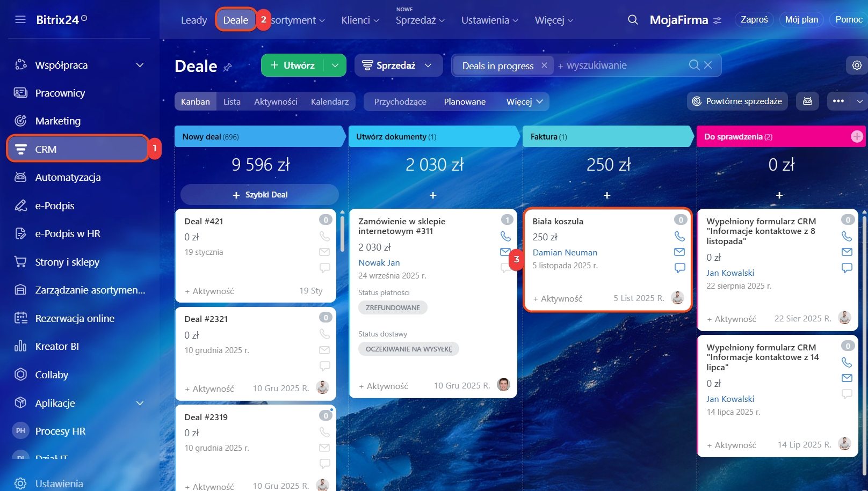Email Jan Kowalski on 14 lipca form card

[x=847, y=378]
